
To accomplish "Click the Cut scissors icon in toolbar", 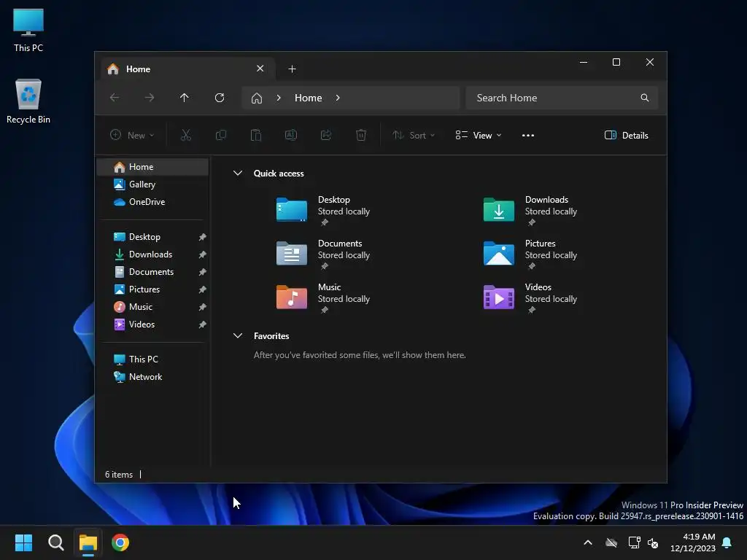I will pyautogui.click(x=186, y=135).
